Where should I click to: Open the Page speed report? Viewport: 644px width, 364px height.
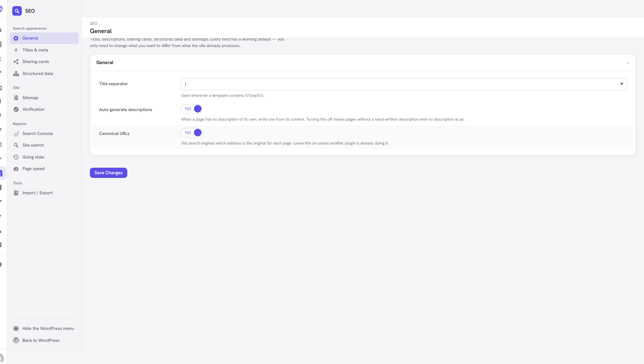tap(44, 169)
